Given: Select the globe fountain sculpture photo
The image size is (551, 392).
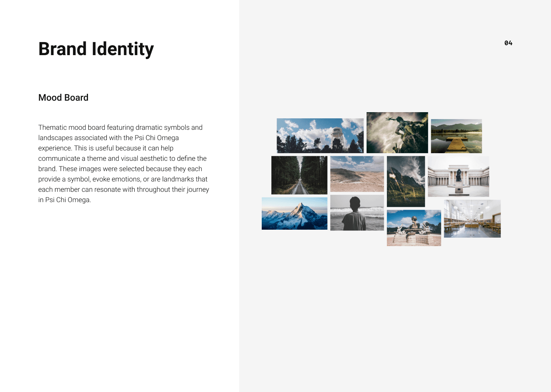Looking at the screenshot, I should pos(414,228).
